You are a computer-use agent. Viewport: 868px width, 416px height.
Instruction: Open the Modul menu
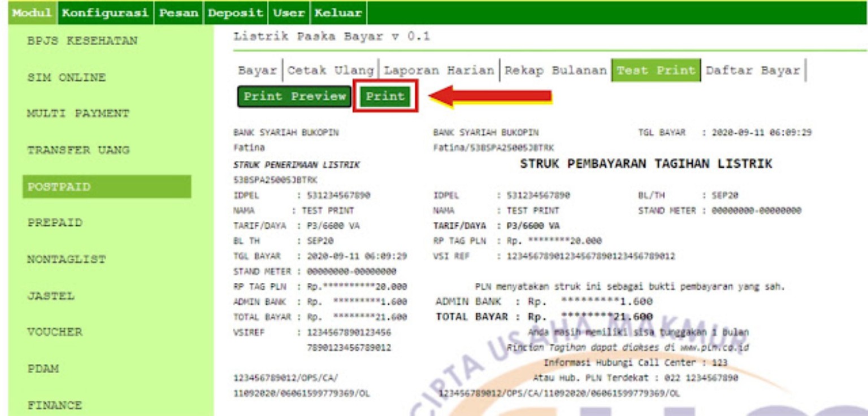coord(32,12)
